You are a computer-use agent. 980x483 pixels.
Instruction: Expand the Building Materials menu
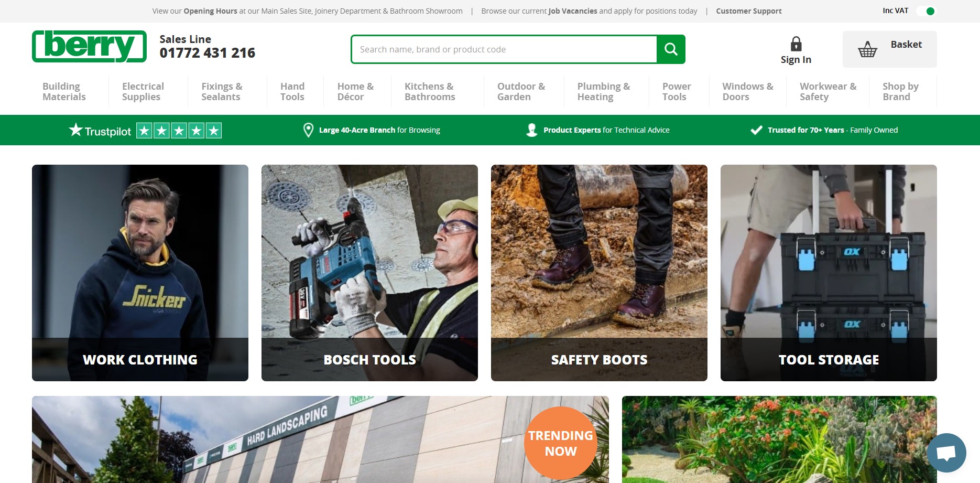(64, 91)
